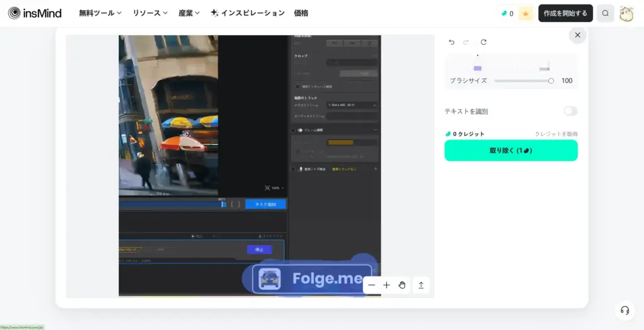Click the insMind logo
Screen dimensions: 644x330
tap(35, 13)
